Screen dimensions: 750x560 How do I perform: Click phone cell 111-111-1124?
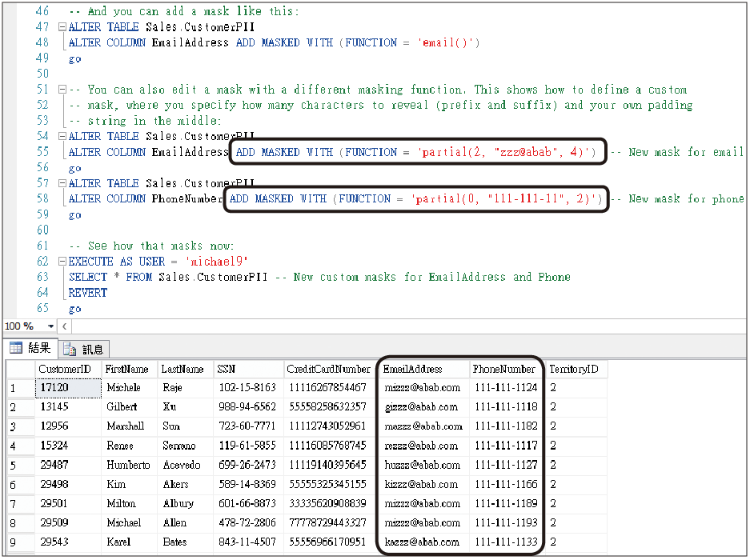click(507, 388)
